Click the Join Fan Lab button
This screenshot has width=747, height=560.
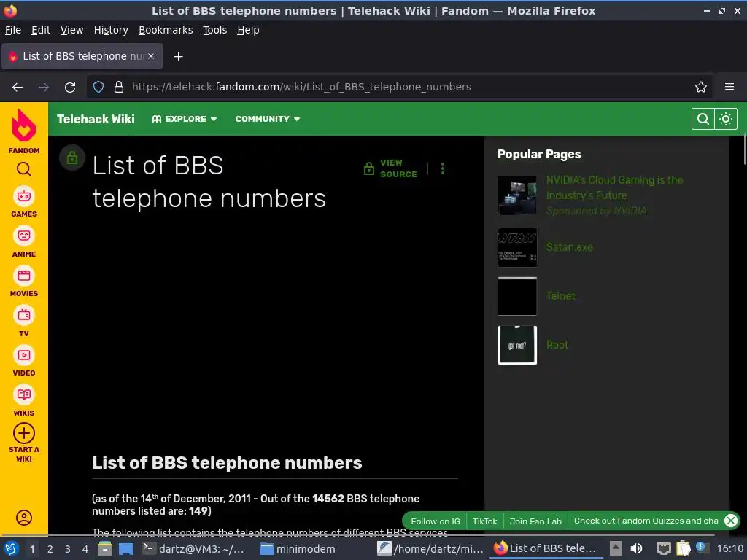(535, 521)
